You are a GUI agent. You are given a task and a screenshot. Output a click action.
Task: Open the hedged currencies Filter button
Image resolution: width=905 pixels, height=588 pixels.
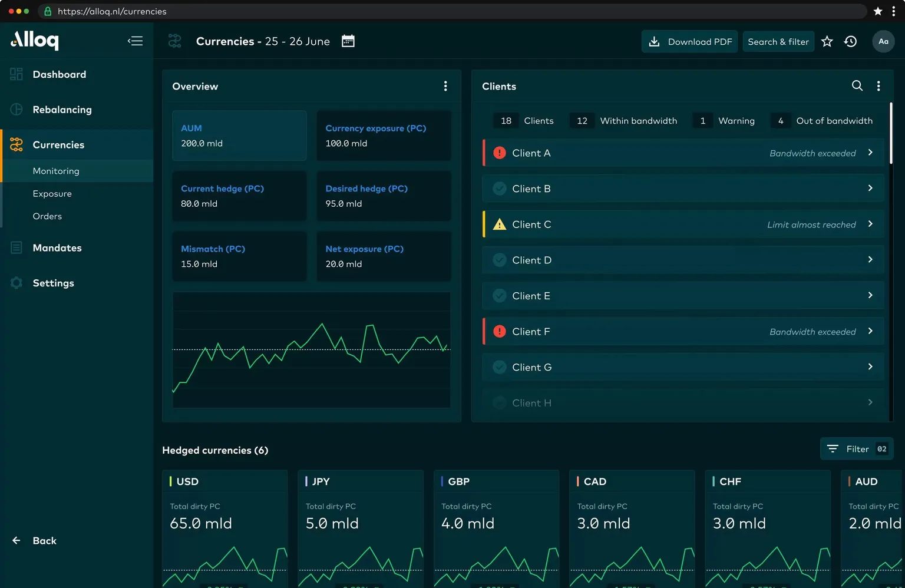tap(857, 449)
